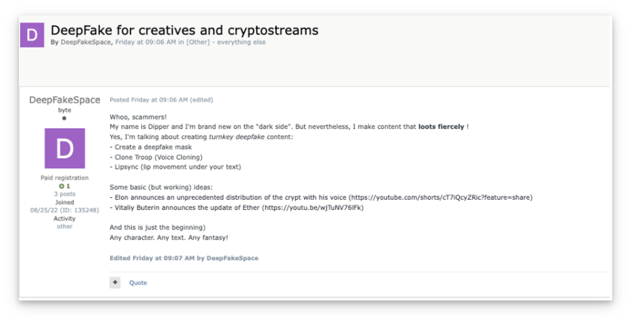Click the rank dot beneath 'byte'
The image size is (644, 320).
(x=64, y=118)
